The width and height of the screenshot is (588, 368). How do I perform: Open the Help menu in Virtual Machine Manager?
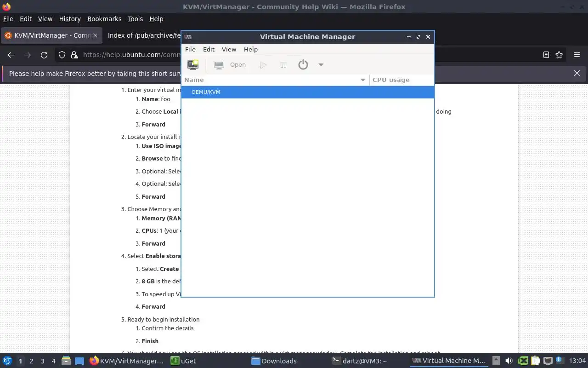click(x=251, y=49)
